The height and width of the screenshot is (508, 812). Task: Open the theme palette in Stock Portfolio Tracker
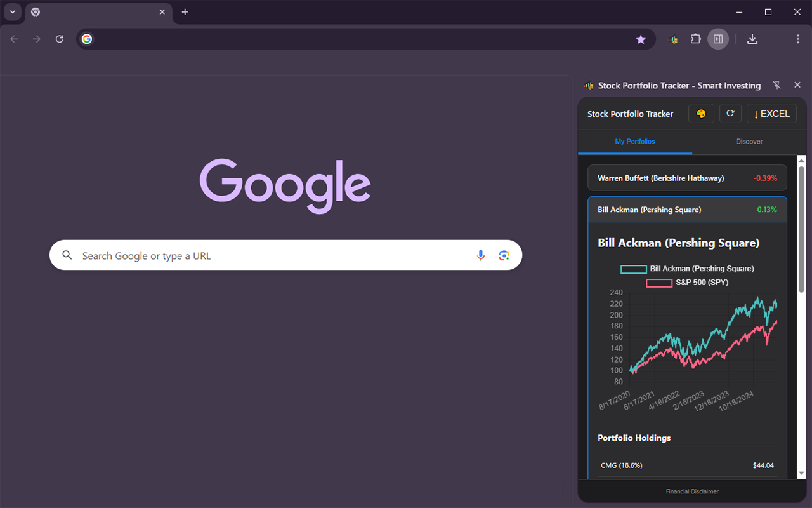[x=701, y=114]
